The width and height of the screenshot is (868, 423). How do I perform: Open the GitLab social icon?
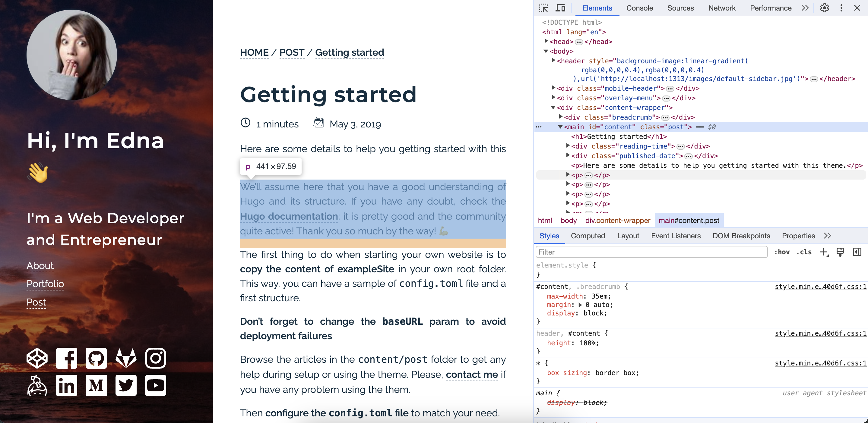(126, 358)
